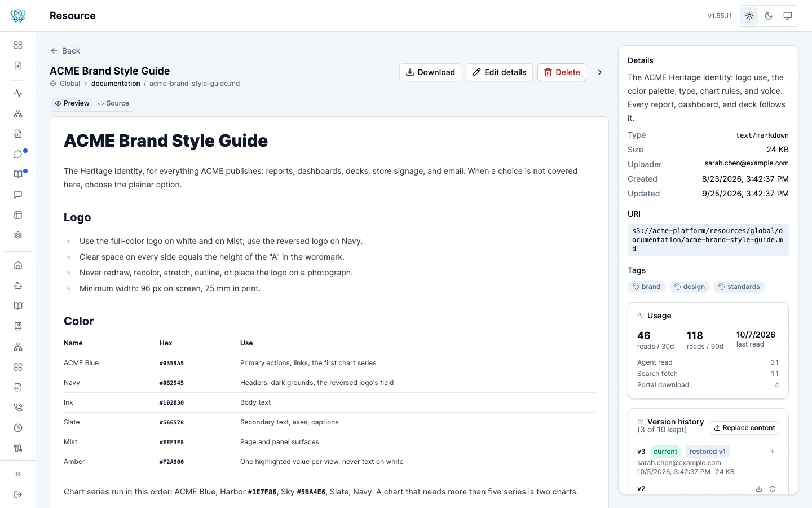
Task: Open the settings gear in the sidebar
Action: [x=18, y=235]
